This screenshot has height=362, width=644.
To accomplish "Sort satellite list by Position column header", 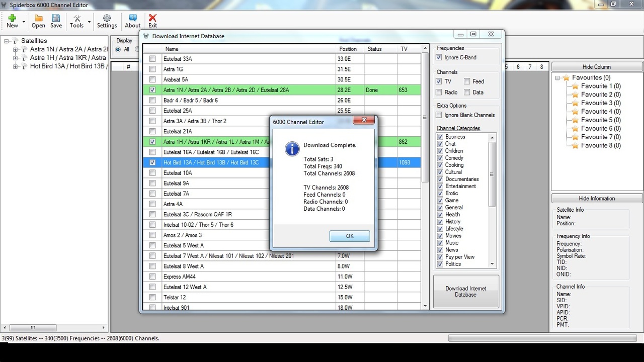I will 350,49.
